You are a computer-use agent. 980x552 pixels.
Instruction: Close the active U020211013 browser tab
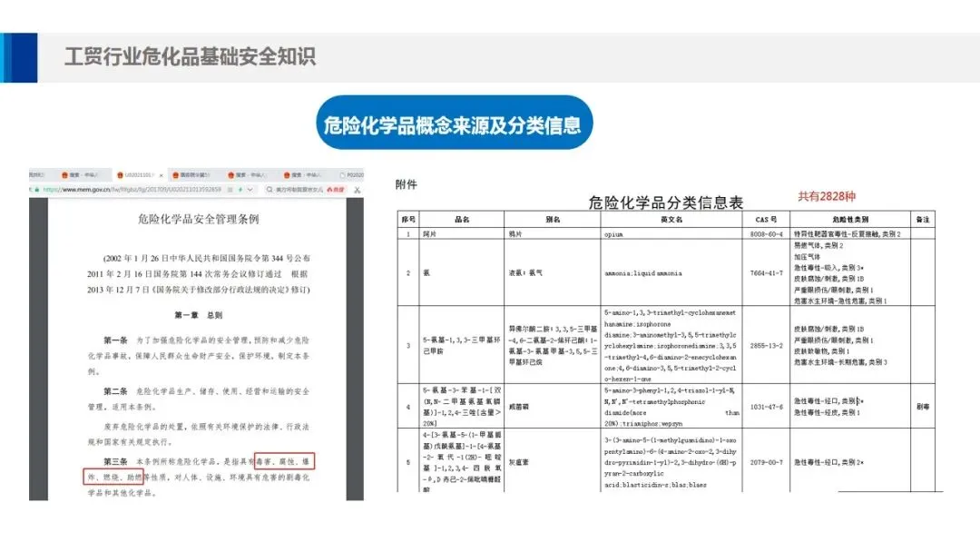(x=161, y=175)
